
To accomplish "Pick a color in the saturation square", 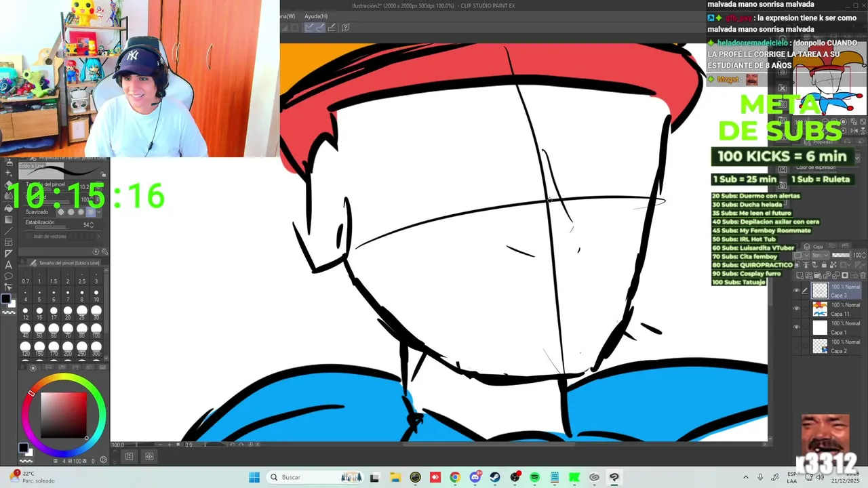I will point(63,415).
